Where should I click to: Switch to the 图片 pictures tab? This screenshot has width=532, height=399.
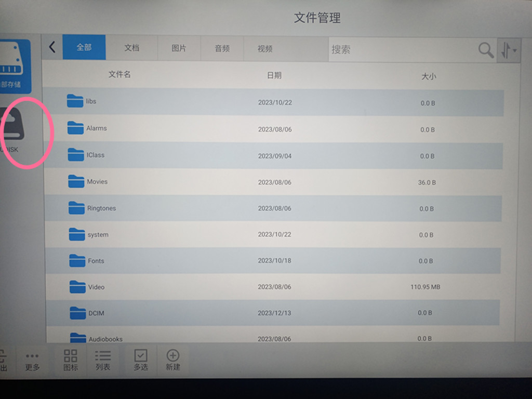point(179,48)
